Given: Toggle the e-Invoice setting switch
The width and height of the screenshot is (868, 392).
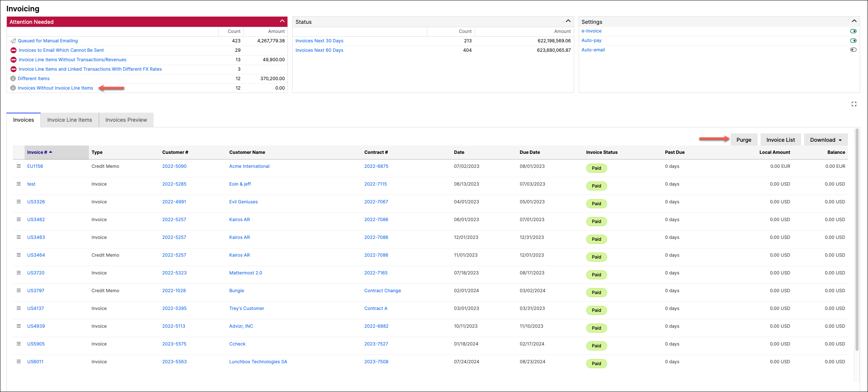Looking at the screenshot, I should click(x=853, y=31).
